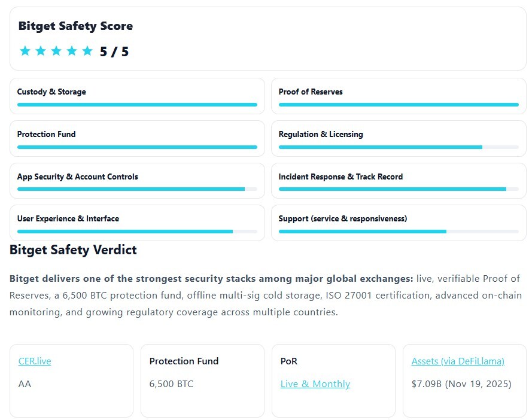The height and width of the screenshot is (420, 529).
Task: Select the fourth star icon
Action: point(72,51)
